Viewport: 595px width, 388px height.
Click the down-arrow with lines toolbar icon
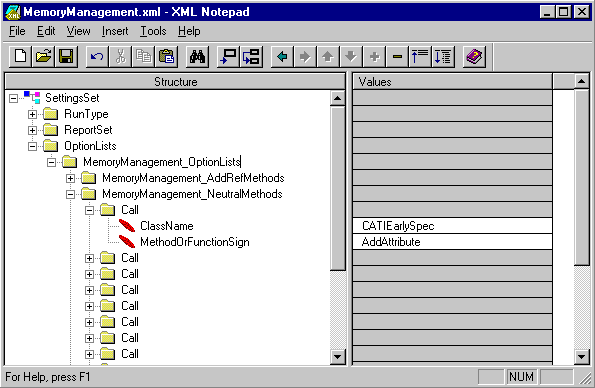click(443, 57)
